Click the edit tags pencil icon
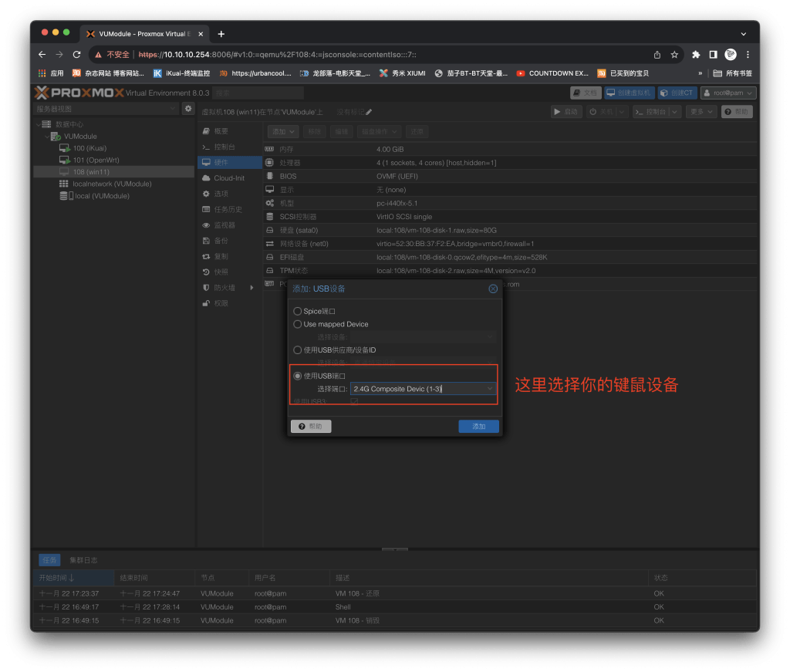This screenshot has width=790, height=672. coord(370,112)
